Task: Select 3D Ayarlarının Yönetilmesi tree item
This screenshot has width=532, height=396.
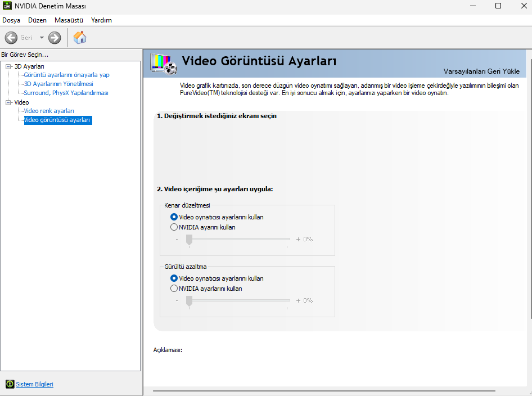Action: click(x=58, y=84)
